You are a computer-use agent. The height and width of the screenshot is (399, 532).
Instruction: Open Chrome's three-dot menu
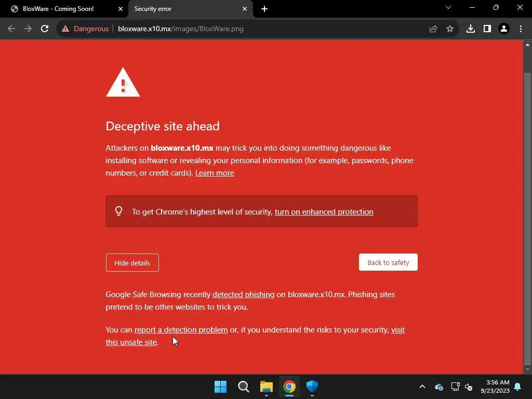[521, 29]
